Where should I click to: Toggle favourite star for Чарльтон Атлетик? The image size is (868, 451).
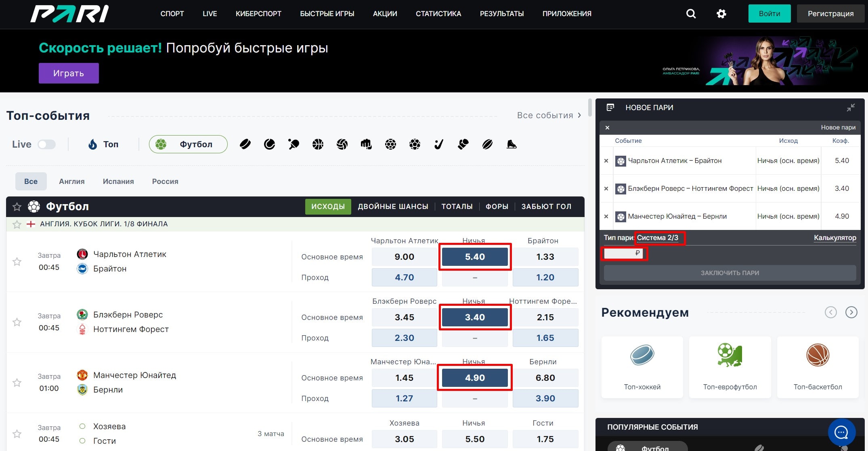pyautogui.click(x=16, y=263)
